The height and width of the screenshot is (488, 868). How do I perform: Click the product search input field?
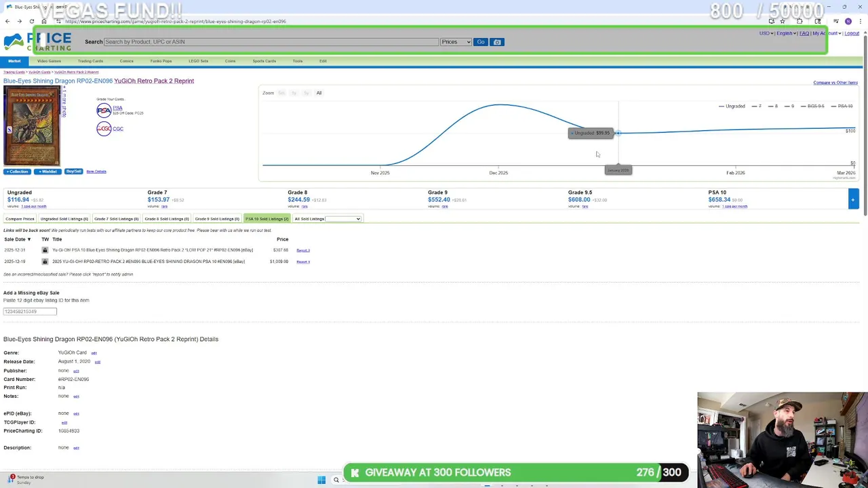[271, 42]
